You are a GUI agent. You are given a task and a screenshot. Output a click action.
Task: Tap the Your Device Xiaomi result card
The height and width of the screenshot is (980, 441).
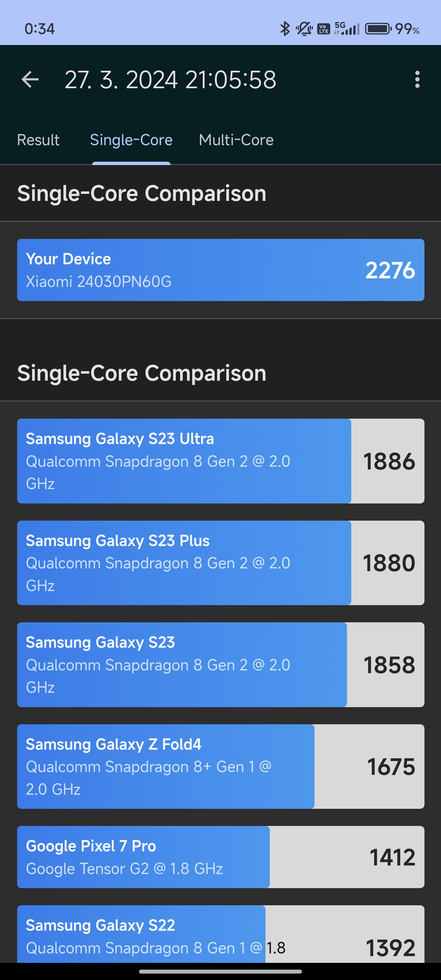click(x=221, y=270)
